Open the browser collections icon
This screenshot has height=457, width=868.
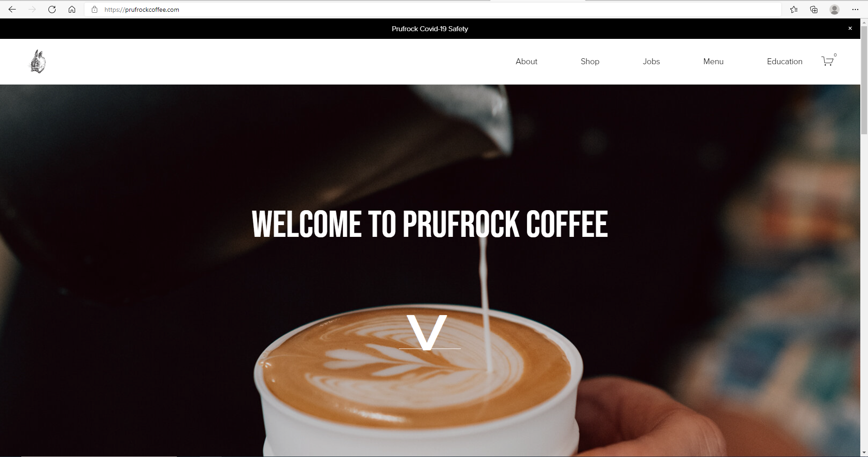[814, 9]
